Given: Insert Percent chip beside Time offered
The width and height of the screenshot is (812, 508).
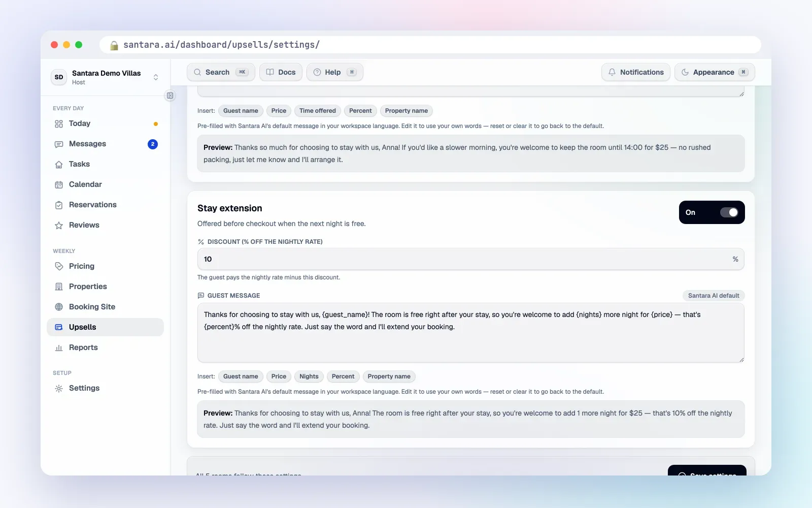Looking at the screenshot, I should pos(360,111).
